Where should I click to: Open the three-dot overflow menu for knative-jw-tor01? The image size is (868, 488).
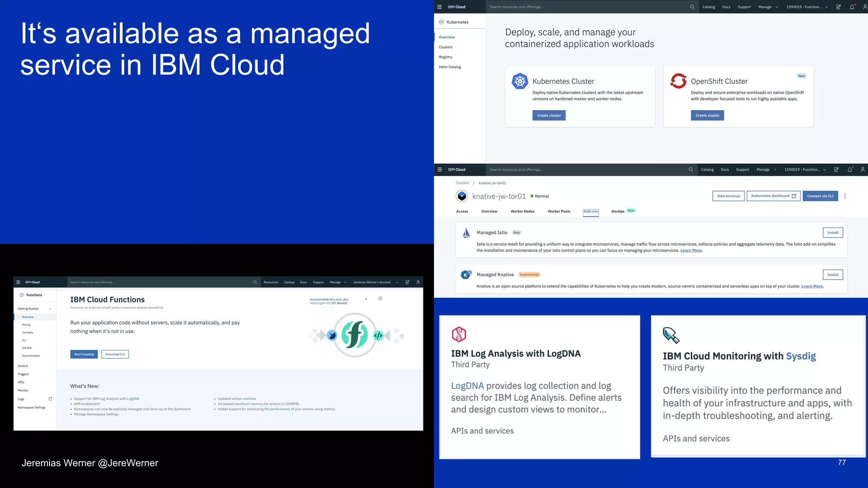(845, 196)
